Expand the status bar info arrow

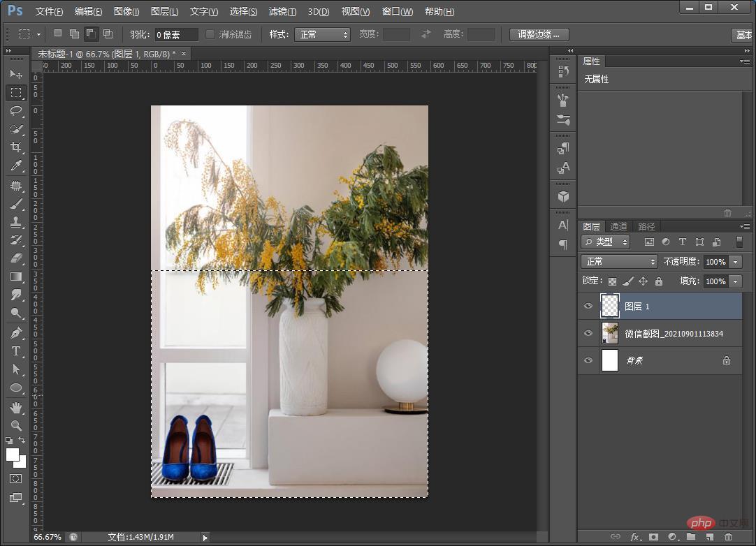(205, 538)
